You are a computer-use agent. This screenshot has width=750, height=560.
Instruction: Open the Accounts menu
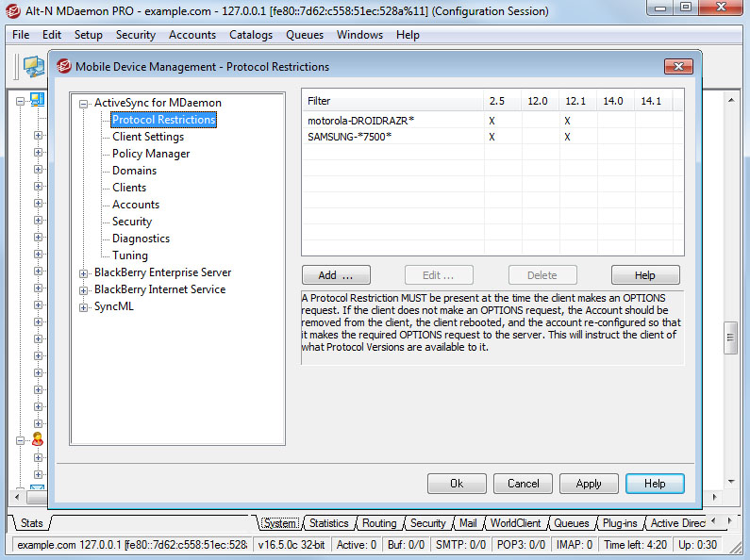[x=192, y=35]
